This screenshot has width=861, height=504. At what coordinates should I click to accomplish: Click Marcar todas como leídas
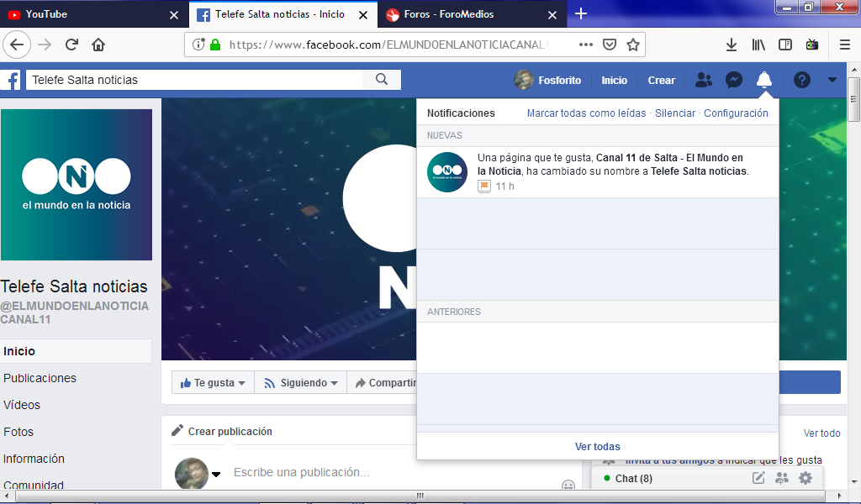(586, 113)
